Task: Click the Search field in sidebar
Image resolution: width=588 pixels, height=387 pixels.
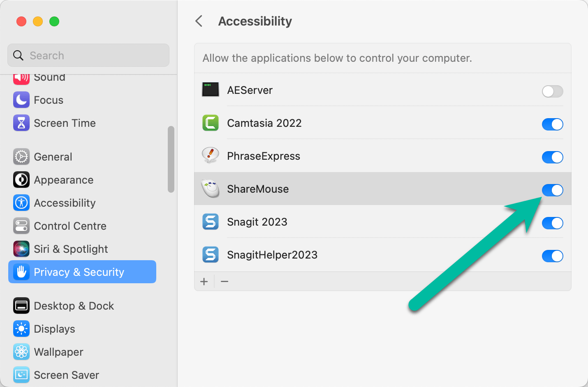Action: coord(88,56)
